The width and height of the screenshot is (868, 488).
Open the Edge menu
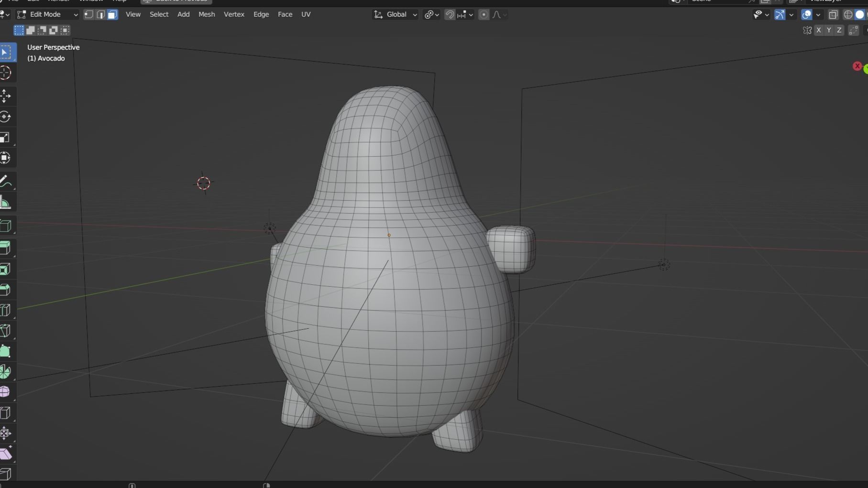pyautogui.click(x=261, y=14)
